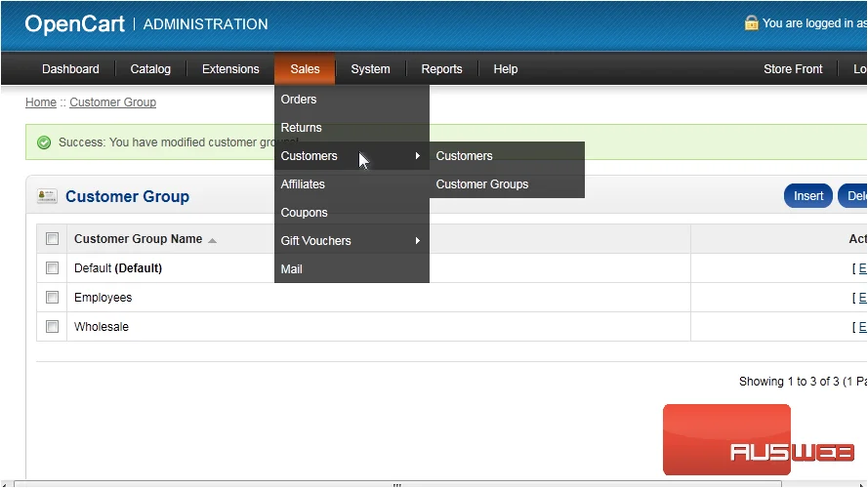
Task: Click the sort arrow beside Customer Group Name
Action: pyautogui.click(x=212, y=240)
